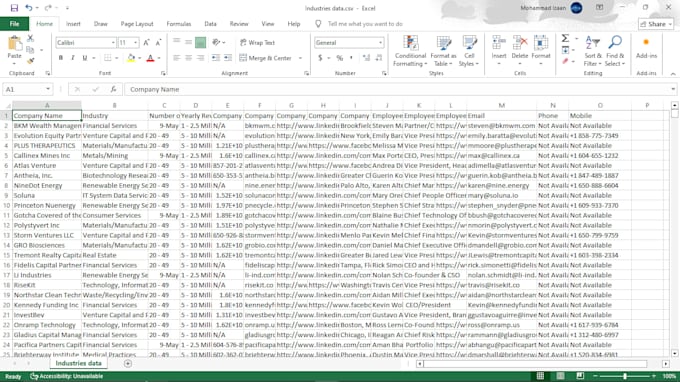680x382 pixels.
Task: Toggle Wrap Text
Action: (x=257, y=42)
